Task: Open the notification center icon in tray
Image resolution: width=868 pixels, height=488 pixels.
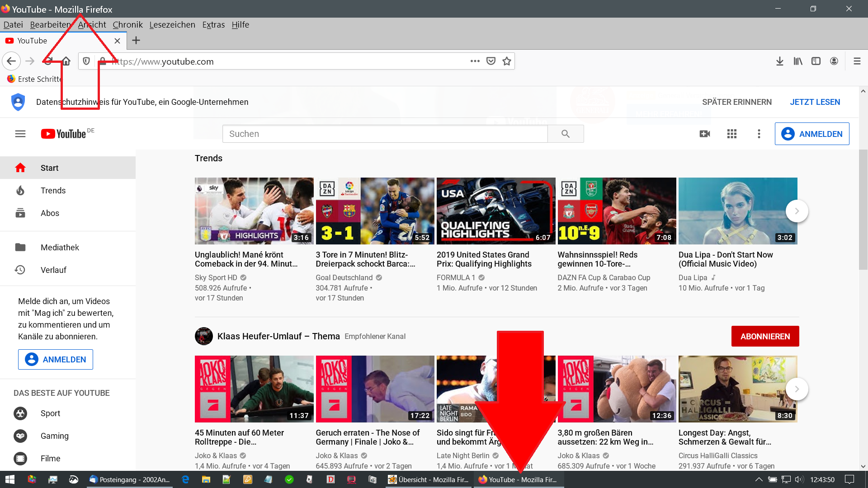Action: (849, 479)
